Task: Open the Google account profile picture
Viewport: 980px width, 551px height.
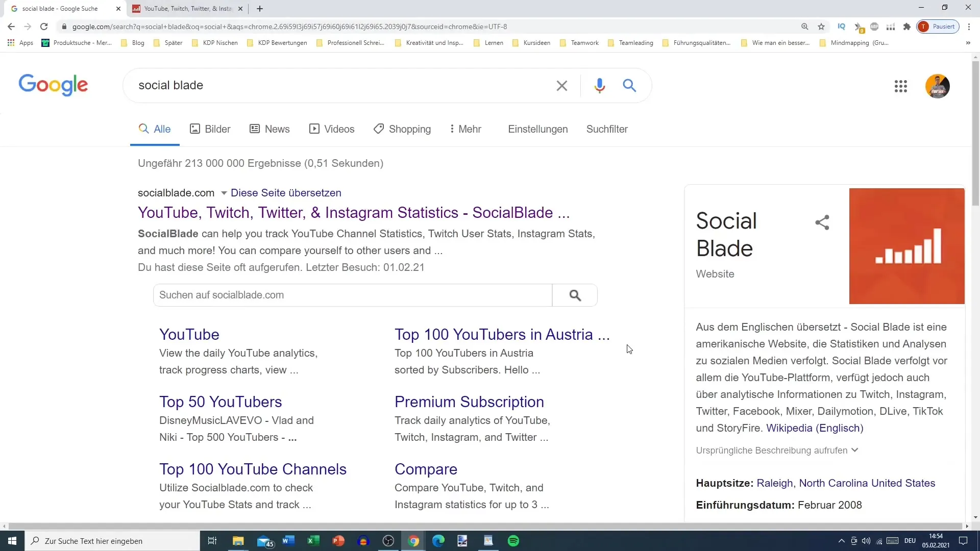Action: (x=938, y=86)
